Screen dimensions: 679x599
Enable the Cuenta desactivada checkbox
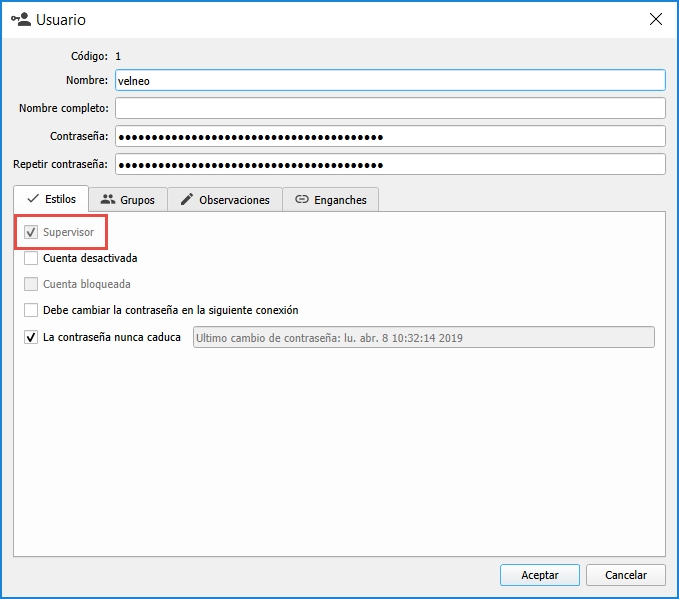(31, 258)
